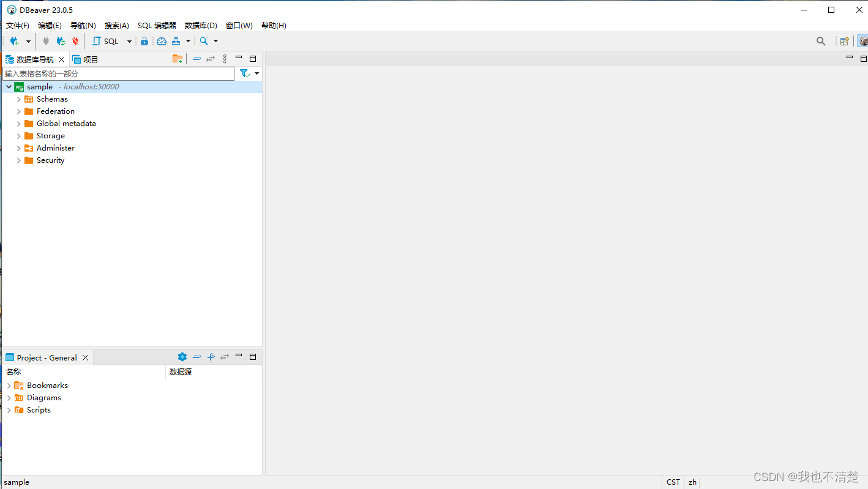Collapse all nodes in database navigator
868x489 pixels.
click(196, 59)
